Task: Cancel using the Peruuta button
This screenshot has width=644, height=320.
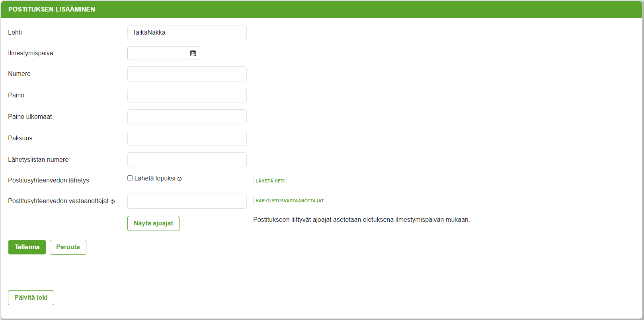Action: point(68,247)
